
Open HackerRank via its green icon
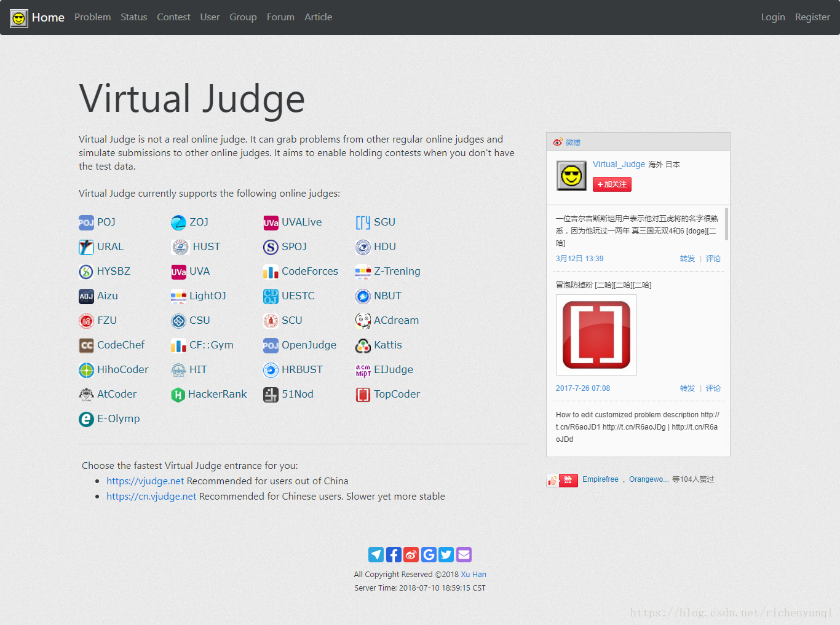178,394
